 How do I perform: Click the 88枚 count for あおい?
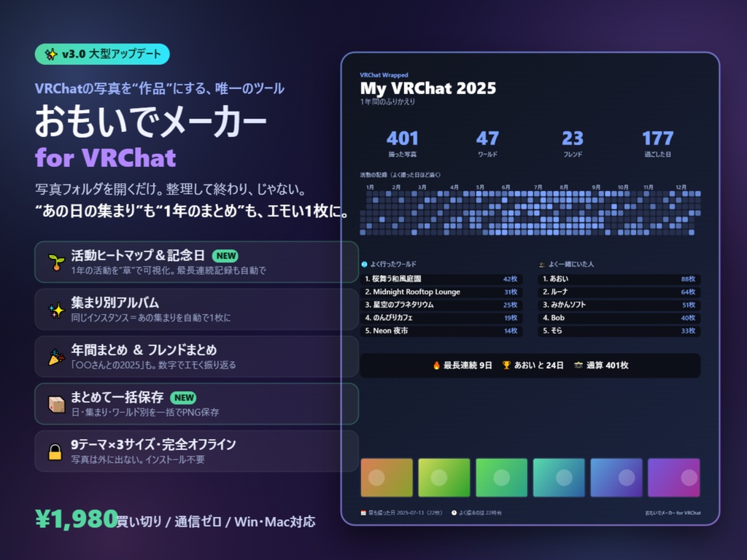tap(688, 279)
